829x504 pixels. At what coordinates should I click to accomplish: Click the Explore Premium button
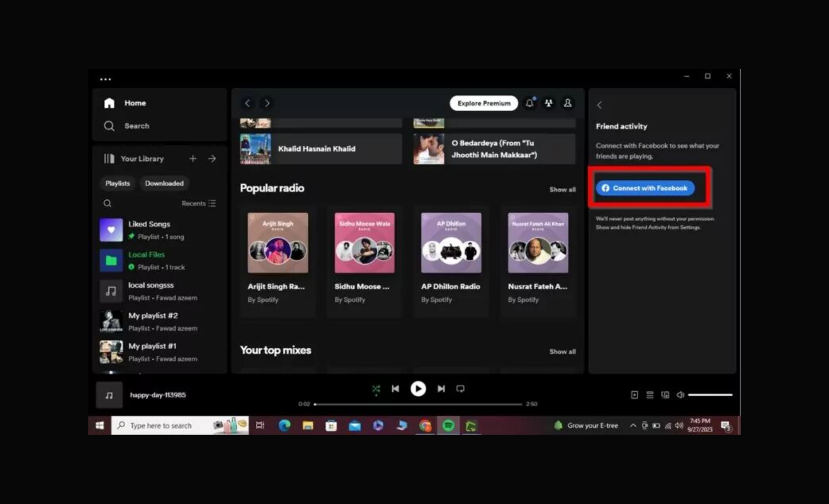coord(484,103)
